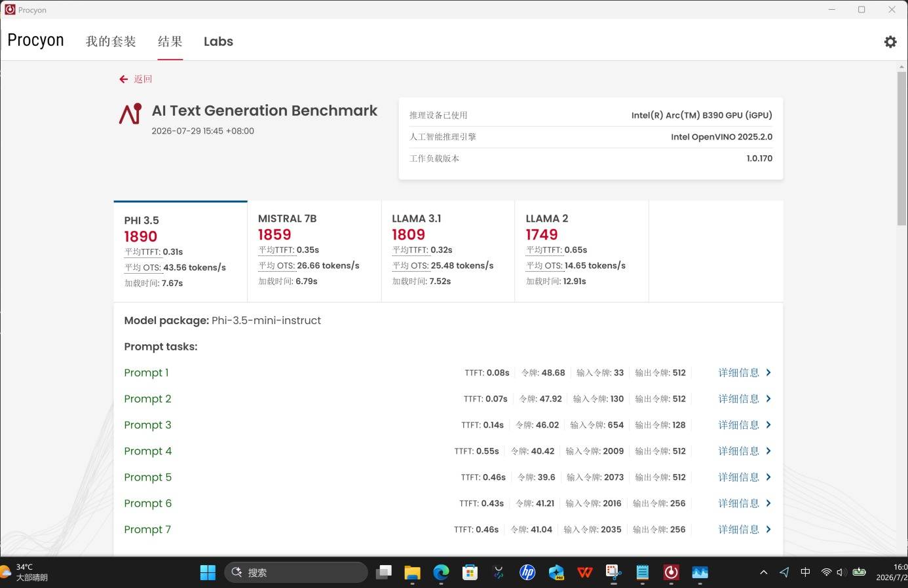
Task: Open the weather widget showing 34°C
Action: coord(24,572)
